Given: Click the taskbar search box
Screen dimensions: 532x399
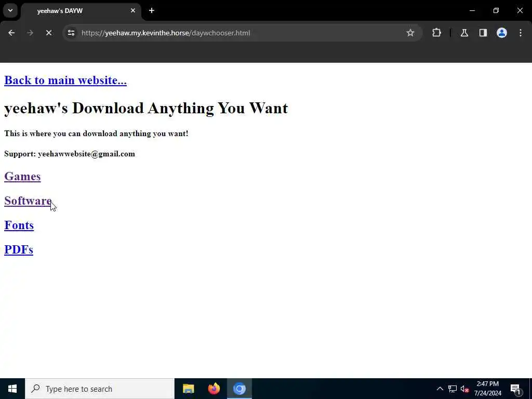Looking at the screenshot, I should (100, 389).
